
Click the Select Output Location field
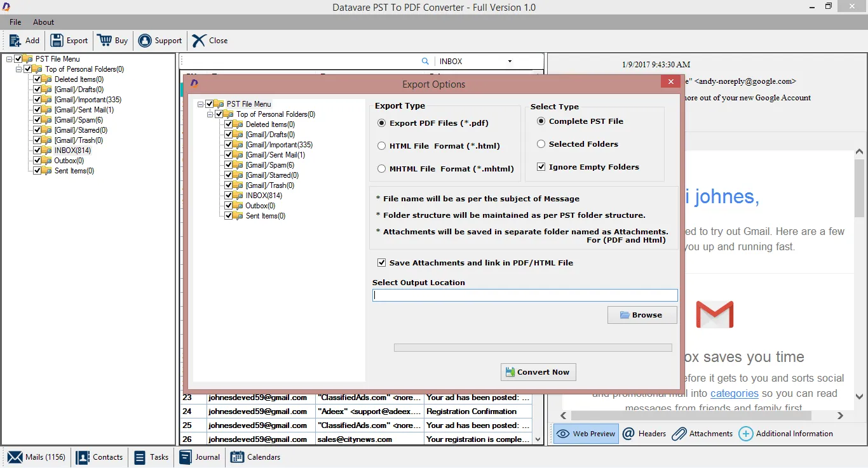tap(524, 295)
